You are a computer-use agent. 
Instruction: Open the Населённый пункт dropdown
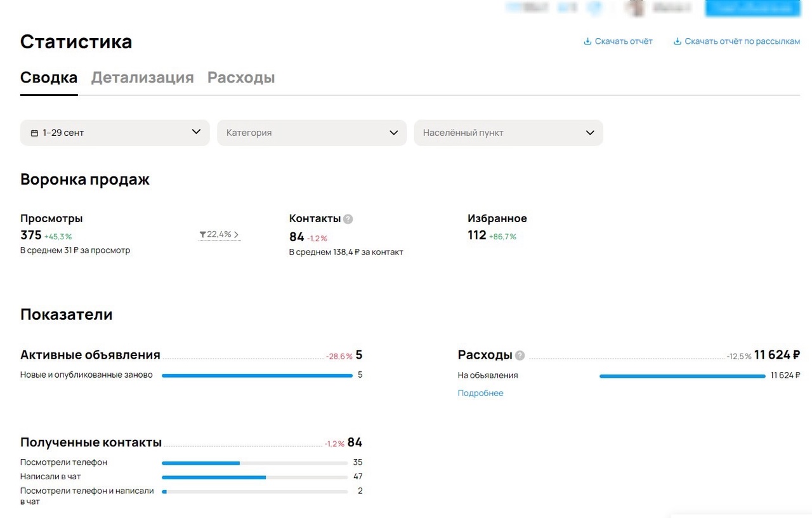tap(508, 133)
